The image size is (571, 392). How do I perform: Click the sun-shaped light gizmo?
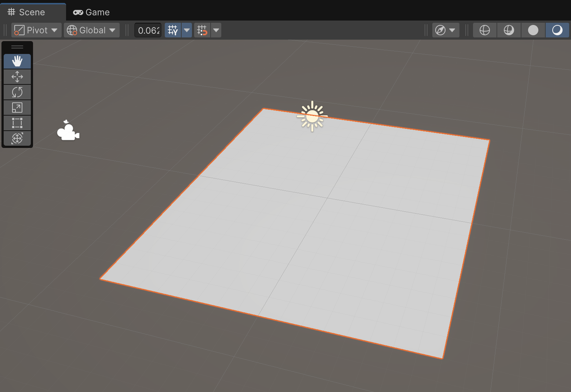(x=312, y=117)
